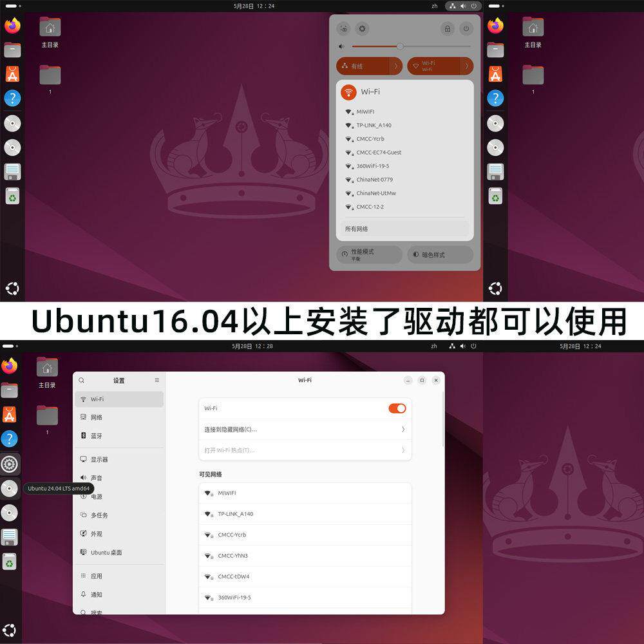Screen dimensions: 644x644
Task: Open Ubuntu 桌面 in the Settings sidebar
Action: click(x=119, y=553)
